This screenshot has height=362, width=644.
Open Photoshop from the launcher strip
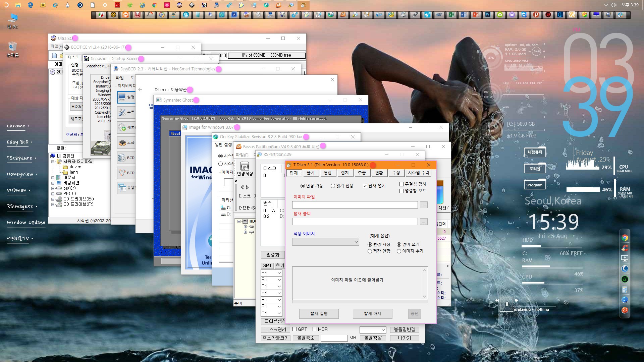point(488,14)
